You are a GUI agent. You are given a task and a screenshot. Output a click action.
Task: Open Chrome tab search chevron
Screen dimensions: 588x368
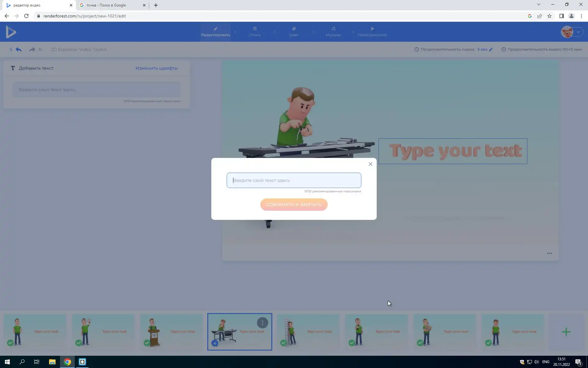pos(538,5)
